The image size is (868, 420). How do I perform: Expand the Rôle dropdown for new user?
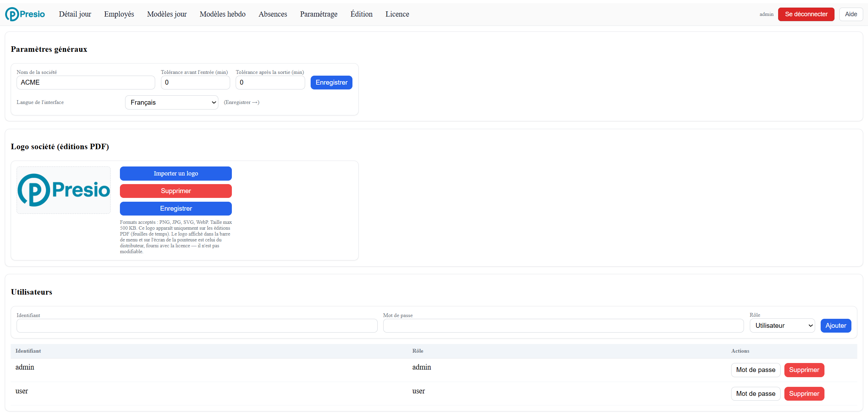(x=782, y=325)
